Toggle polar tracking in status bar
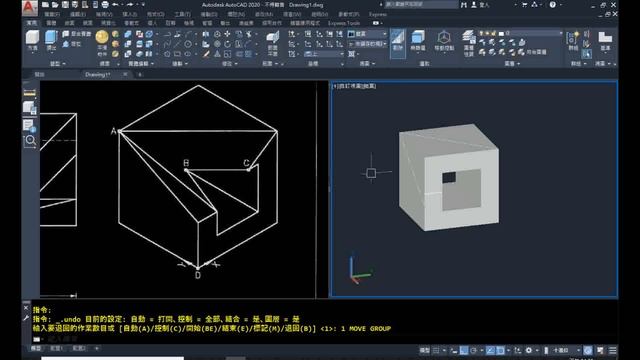The image size is (640, 360). click(x=473, y=350)
